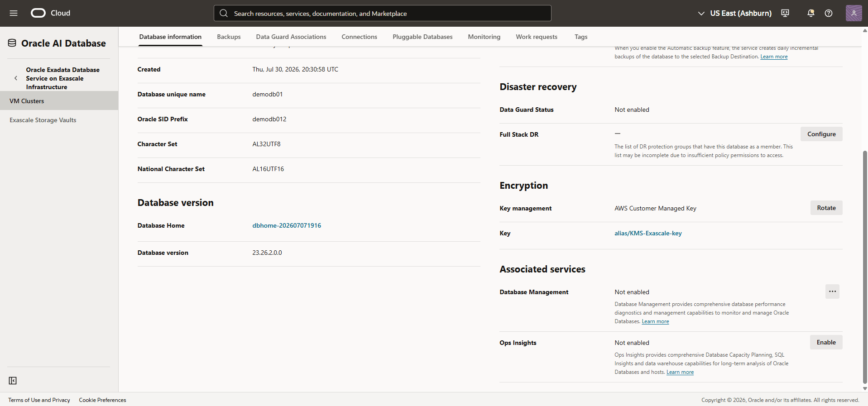Click the search magnifier icon

point(224,13)
